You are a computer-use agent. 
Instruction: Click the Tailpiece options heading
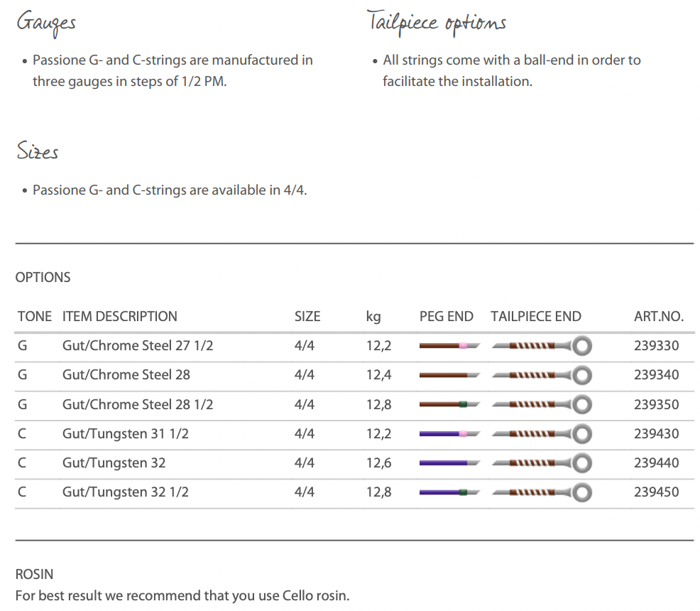point(437,23)
